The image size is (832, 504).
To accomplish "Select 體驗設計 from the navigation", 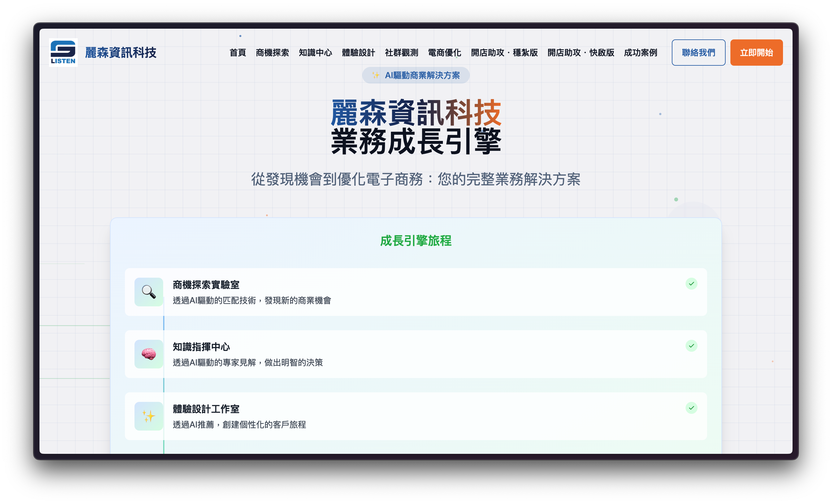I will coord(359,53).
